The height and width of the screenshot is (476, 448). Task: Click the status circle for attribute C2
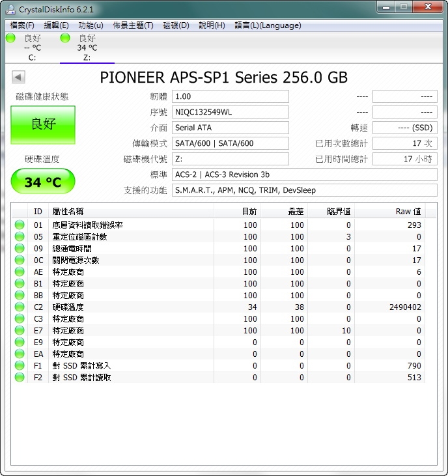(20, 307)
